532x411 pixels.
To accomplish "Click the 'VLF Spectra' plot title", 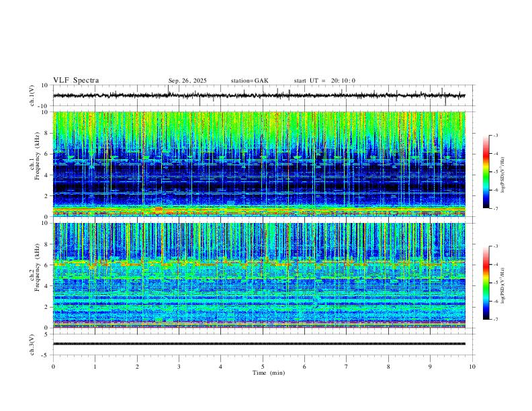I will coord(76,81).
